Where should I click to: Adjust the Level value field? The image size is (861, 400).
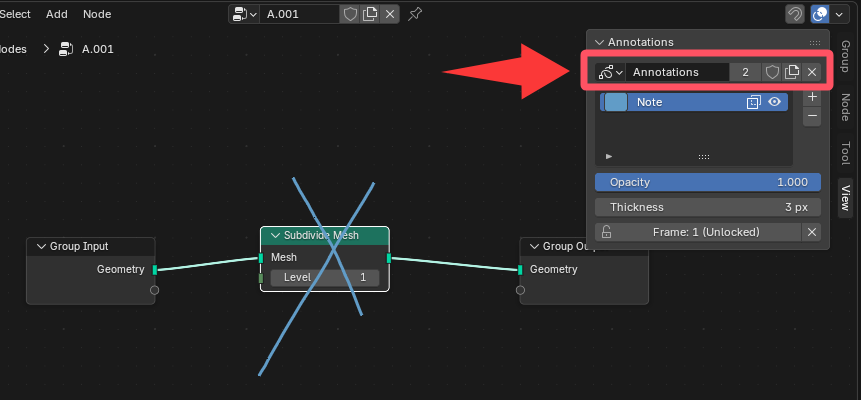[325, 278]
